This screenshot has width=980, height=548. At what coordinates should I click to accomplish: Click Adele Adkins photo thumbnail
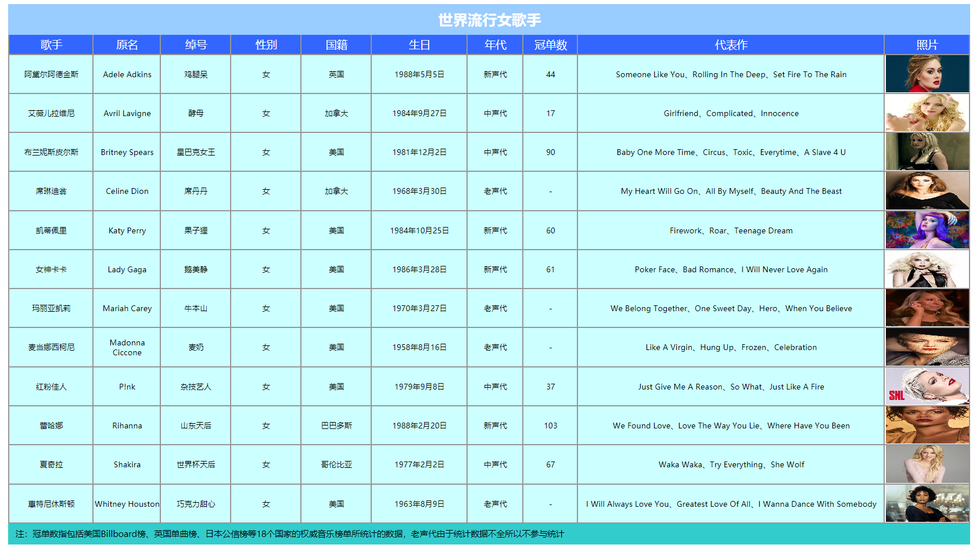(927, 74)
